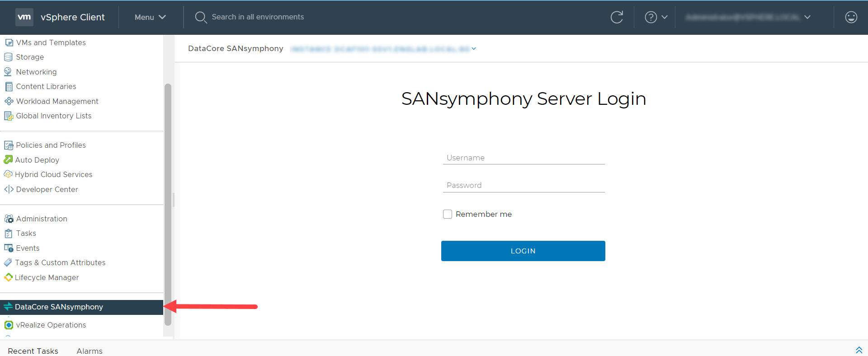Viewport: 868px width, 356px height.
Task: Open Tasks in the sidebar
Action: [26, 234]
